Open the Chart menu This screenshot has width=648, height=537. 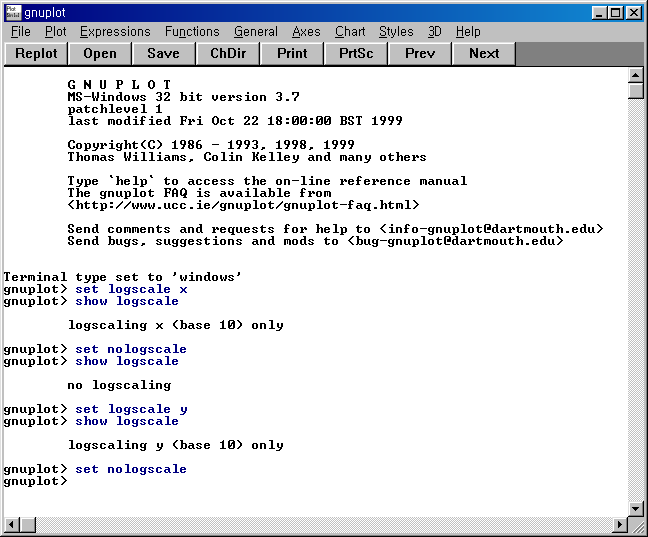point(350,32)
